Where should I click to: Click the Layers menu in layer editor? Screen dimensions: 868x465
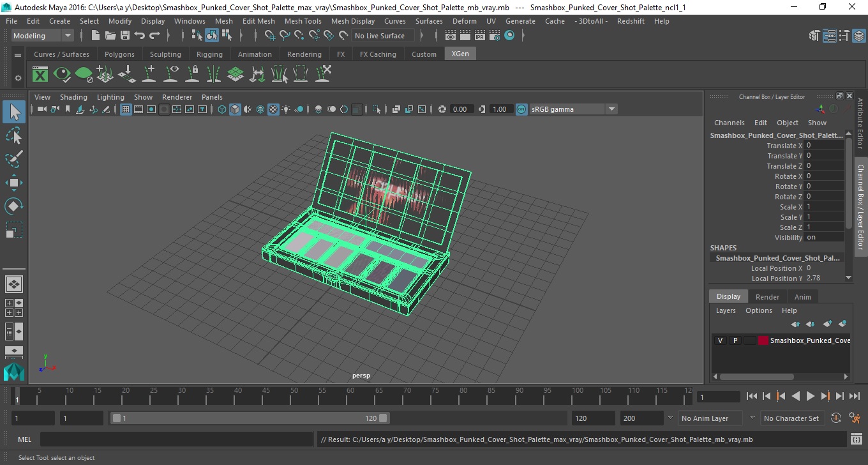[726, 310]
